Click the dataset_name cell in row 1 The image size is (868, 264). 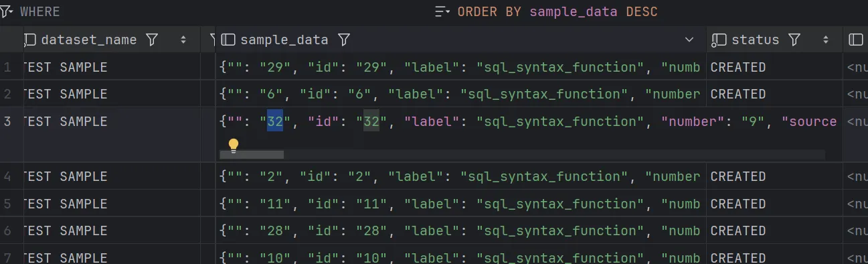(x=112, y=67)
